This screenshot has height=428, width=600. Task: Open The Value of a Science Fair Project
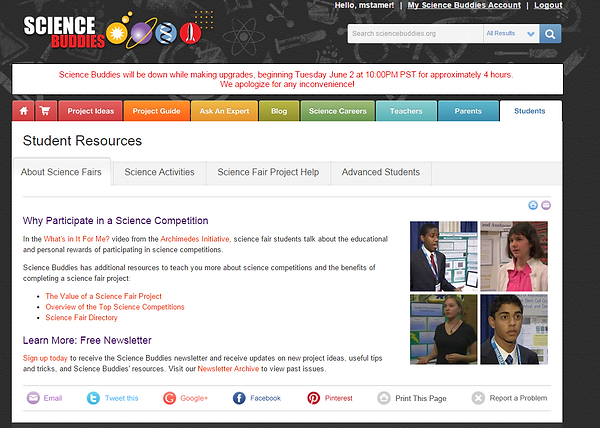(x=103, y=296)
